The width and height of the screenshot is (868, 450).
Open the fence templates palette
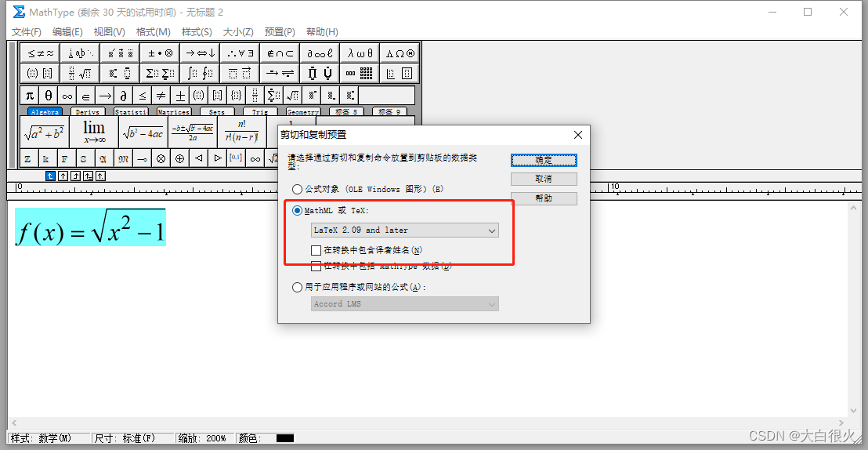pyautogui.click(x=39, y=73)
